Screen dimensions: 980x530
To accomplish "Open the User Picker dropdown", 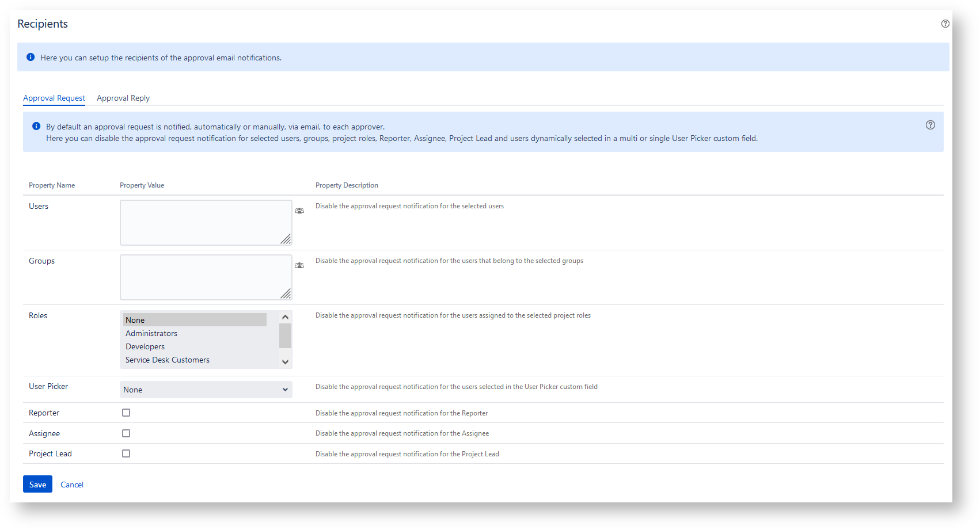I will coord(206,390).
